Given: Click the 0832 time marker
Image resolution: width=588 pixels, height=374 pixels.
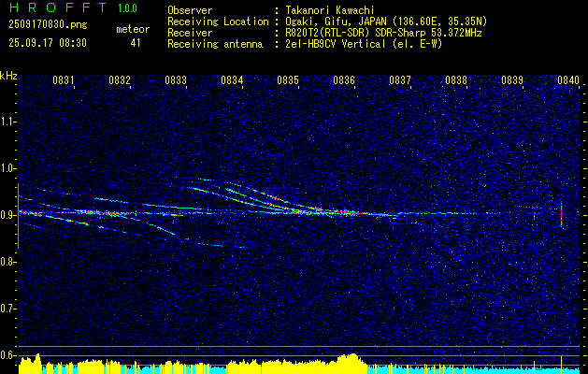Looking at the screenshot, I should click(120, 79).
